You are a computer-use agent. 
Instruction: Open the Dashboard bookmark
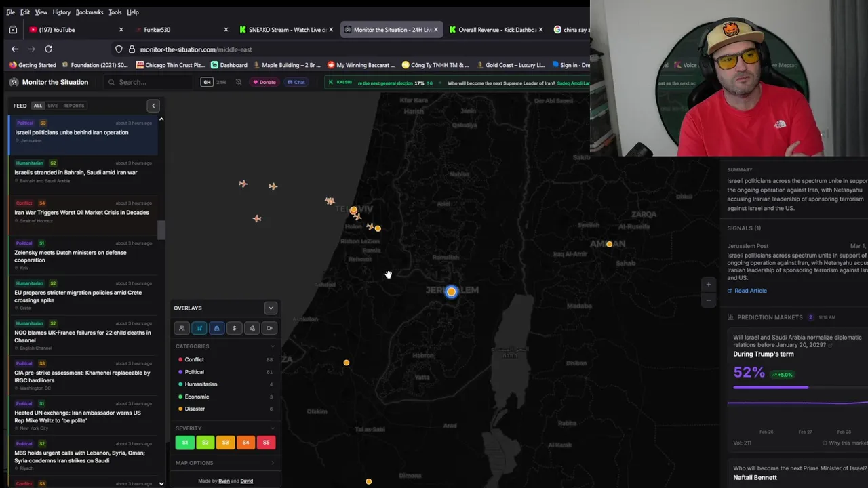pos(229,65)
